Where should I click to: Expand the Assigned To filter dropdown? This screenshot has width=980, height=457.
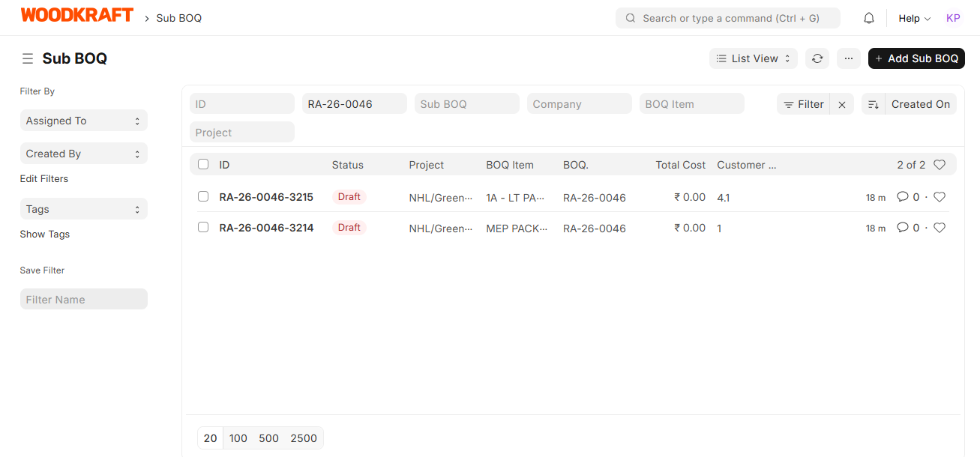pos(84,121)
